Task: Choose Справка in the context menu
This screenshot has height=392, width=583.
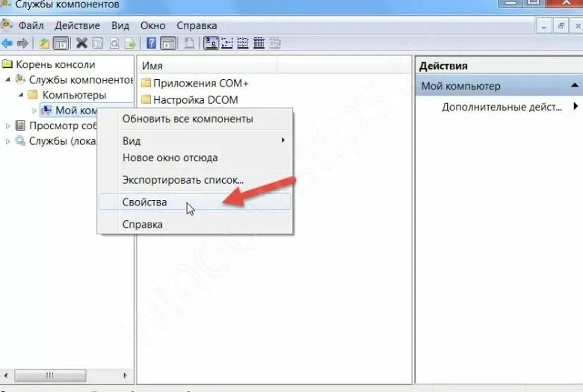Action: 195,225
